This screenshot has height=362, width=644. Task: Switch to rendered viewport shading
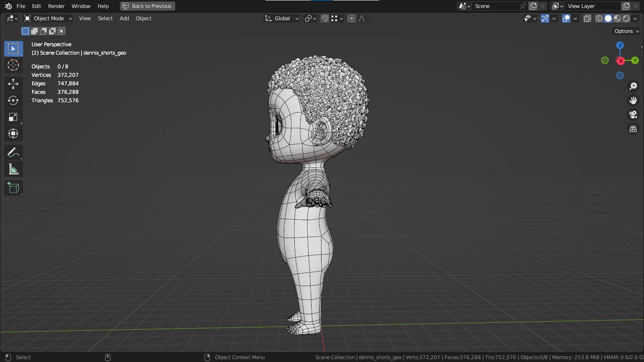point(626,18)
